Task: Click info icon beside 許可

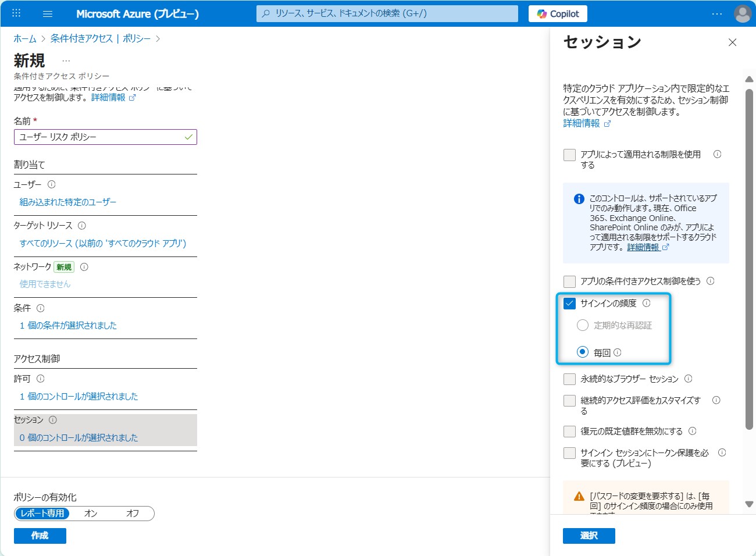Action: pyautogui.click(x=41, y=379)
